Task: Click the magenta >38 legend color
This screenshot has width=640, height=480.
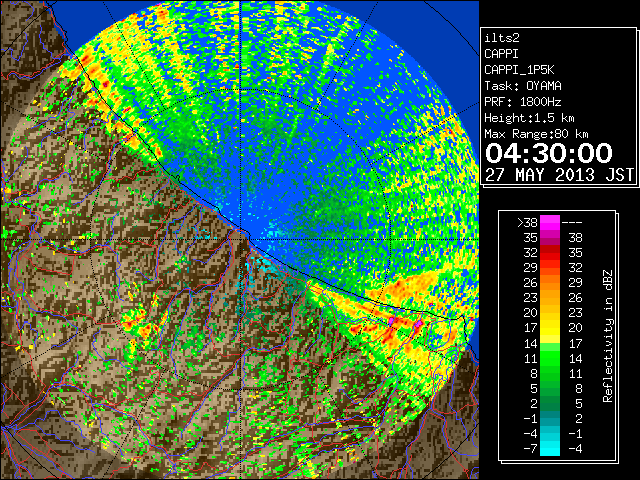Action: (550, 222)
